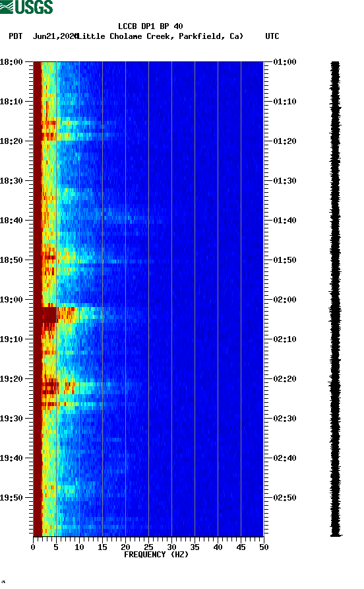
Task: Click the '19:20' PDT time label
Action: tap(11, 379)
